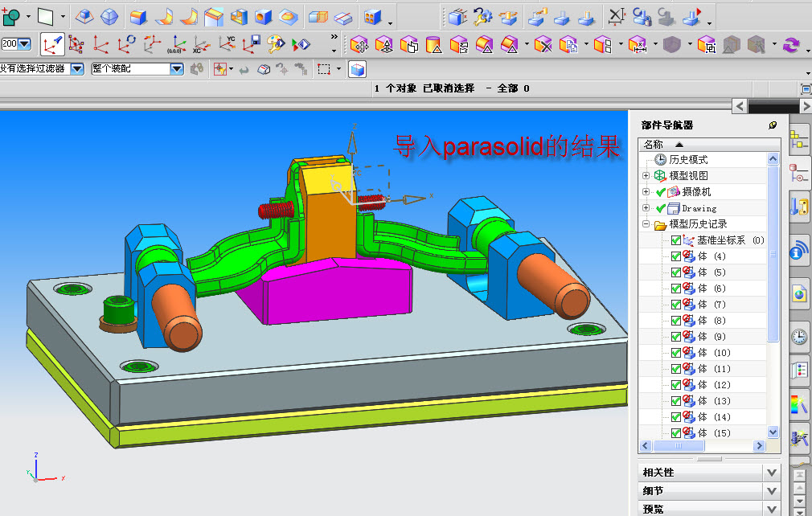The height and width of the screenshot is (516, 812).
Task: Click navigator vertical scrollbar down arrow
Action: (x=773, y=432)
